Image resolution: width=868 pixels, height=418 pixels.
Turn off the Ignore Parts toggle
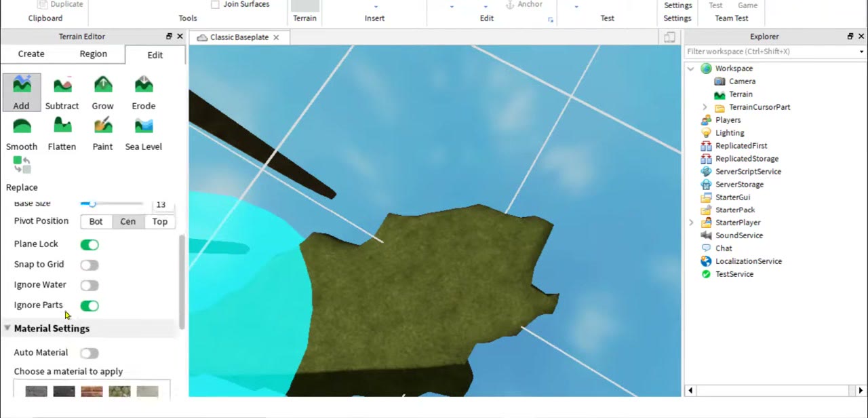tap(90, 305)
